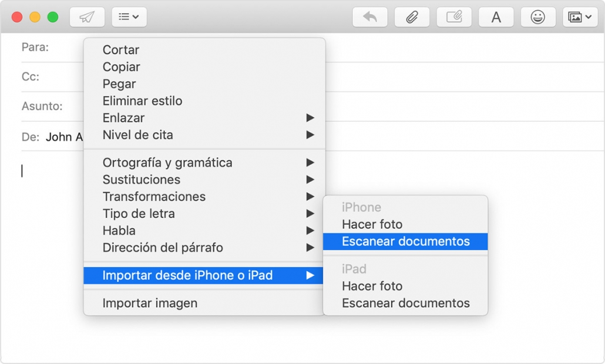Show the format bar with A icon

point(496,17)
